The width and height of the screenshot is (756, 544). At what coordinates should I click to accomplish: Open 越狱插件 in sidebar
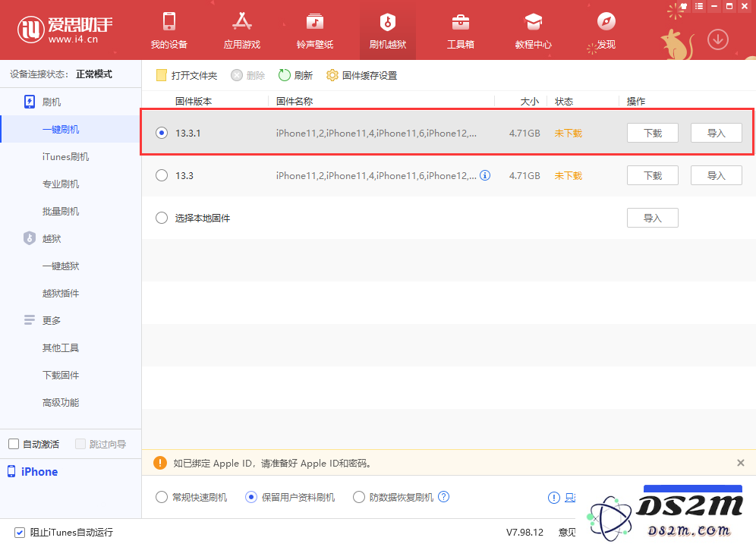61,293
